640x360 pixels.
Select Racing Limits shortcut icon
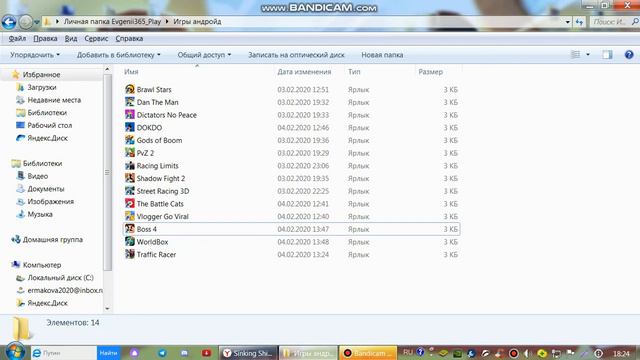(130, 165)
